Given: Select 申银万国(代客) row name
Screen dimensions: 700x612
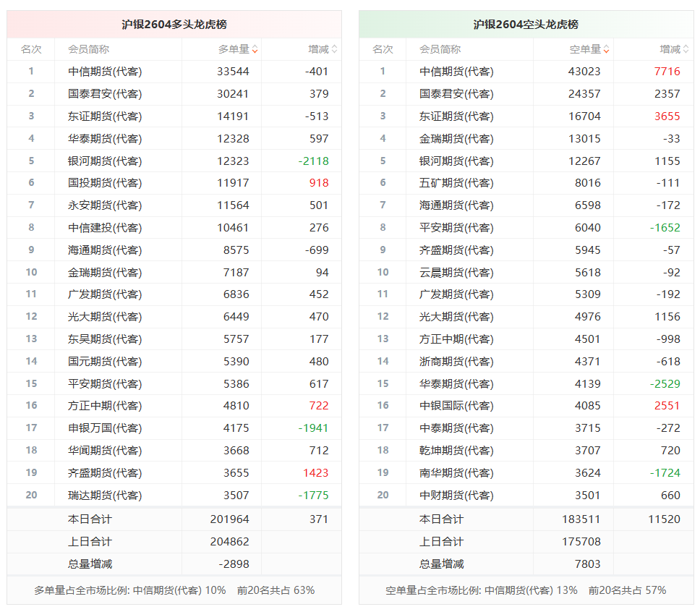Looking at the screenshot, I should (x=105, y=428).
